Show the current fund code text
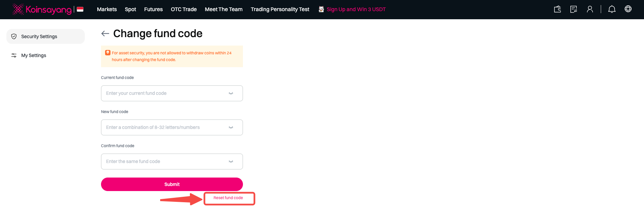This screenshot has height=214, width=644. (x=231, y=93)
